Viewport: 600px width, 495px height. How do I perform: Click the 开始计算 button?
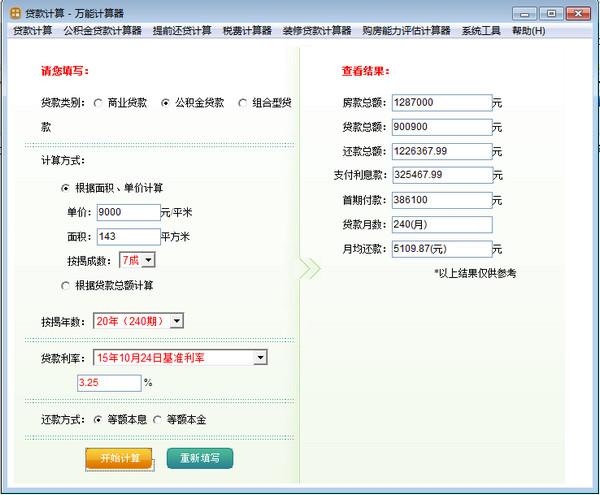tap(119, 458)
